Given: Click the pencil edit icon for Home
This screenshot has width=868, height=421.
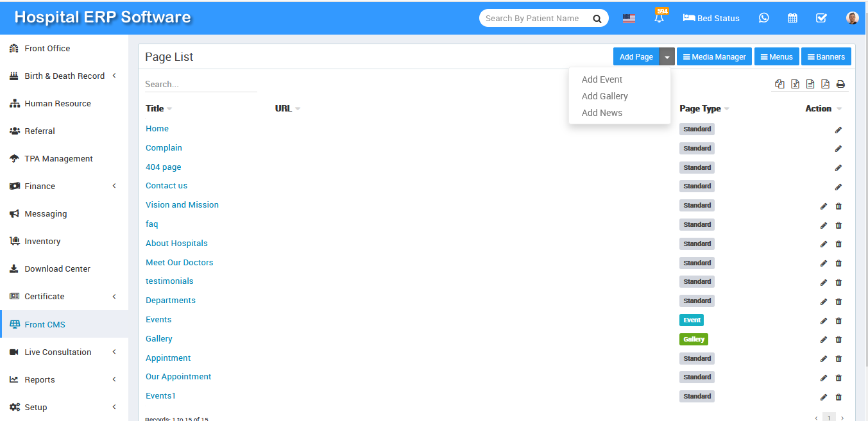Looking at the screenshot, I should (838, 130).
